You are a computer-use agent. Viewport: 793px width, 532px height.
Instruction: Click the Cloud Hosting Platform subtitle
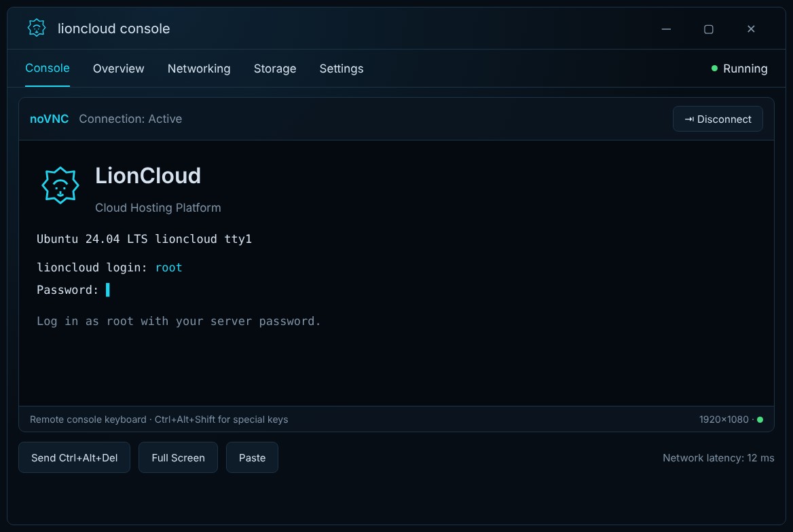pos(158,208)
